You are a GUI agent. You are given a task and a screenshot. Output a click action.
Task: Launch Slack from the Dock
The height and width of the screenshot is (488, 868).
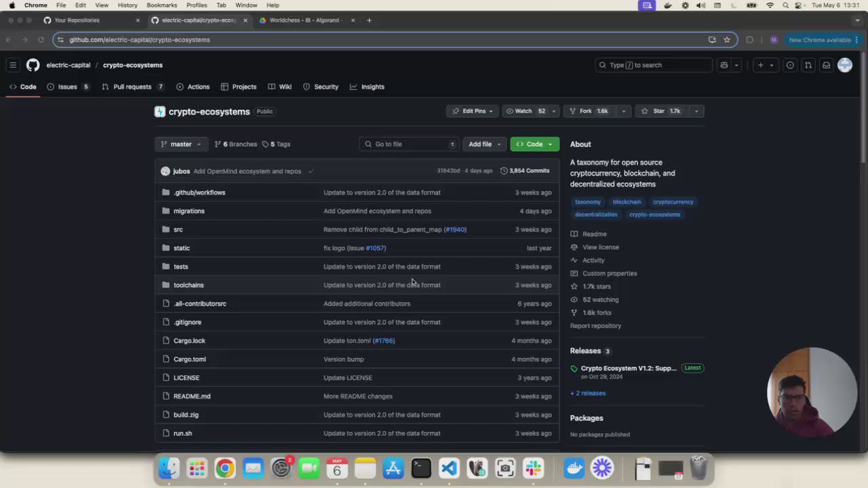click(x=533, y=468)
